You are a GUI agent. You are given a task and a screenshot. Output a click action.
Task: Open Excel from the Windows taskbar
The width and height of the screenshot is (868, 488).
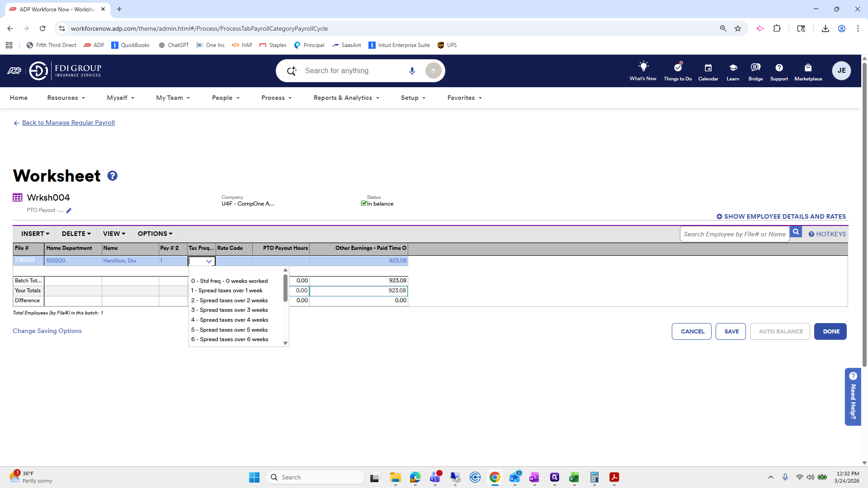tap(574, 477)
